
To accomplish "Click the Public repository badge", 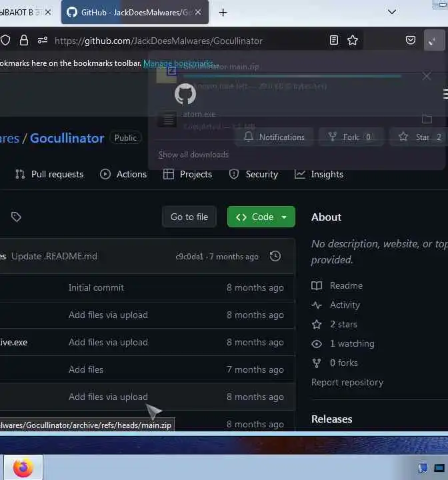I will click(125, 138).
